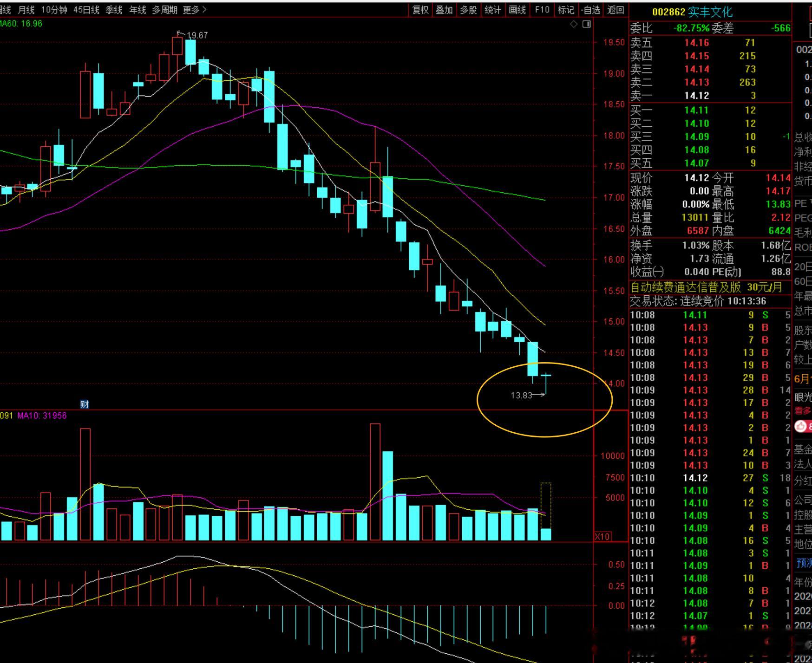This screenshot has width=812, height=663.
Task: Click 总量 value 13011
Action: click(695, 217)
